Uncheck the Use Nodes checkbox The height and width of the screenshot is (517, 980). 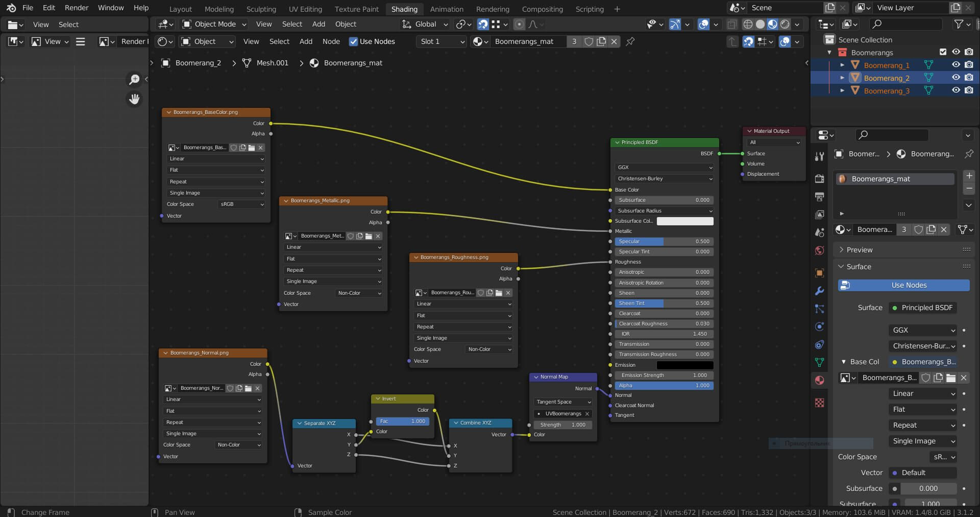[353, 41]
